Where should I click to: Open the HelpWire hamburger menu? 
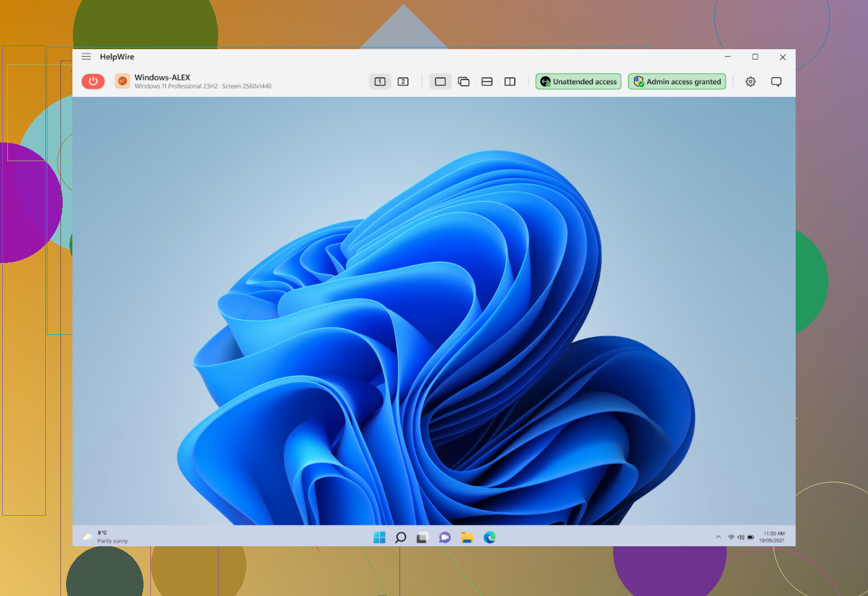(x=86, y=57)
